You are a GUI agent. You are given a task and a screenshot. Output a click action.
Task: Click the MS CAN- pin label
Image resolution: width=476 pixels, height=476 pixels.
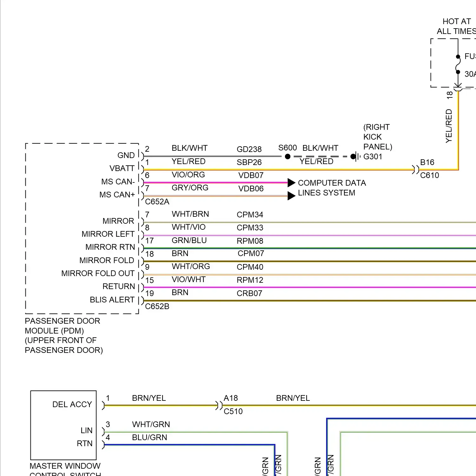[118, 182]
